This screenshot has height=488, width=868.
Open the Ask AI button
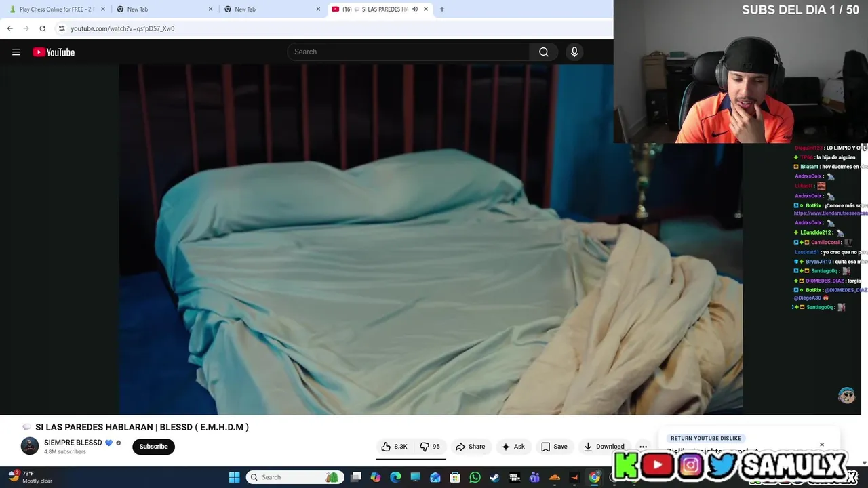[513, 447]
